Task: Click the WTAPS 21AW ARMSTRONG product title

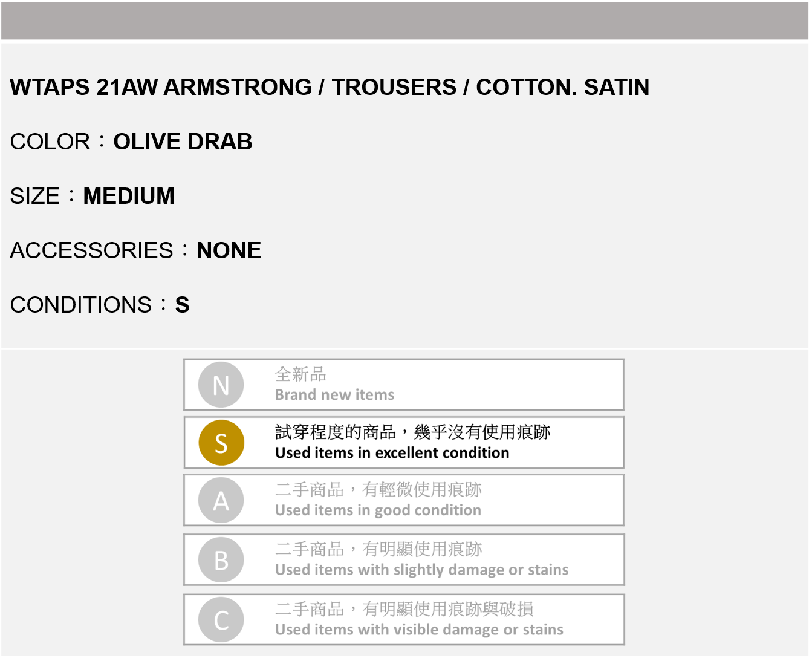Action: tap(330, 87)
